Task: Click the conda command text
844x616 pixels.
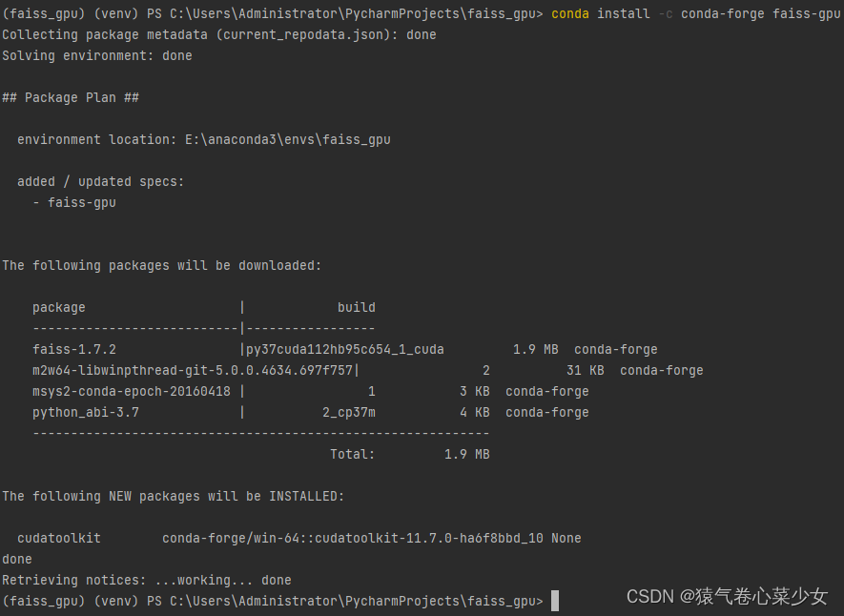Action: click(x=571, y=13)
